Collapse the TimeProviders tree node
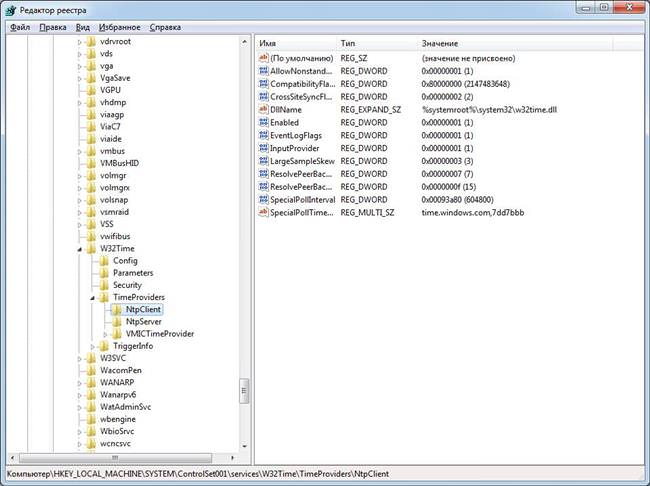The height and width of the screenshot is (486, 650). [92, 298]
